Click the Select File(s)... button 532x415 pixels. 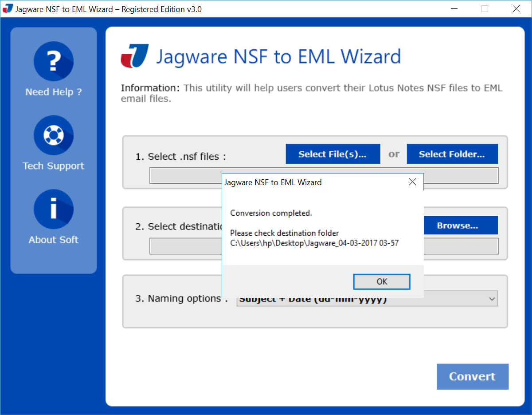[332, 154]
